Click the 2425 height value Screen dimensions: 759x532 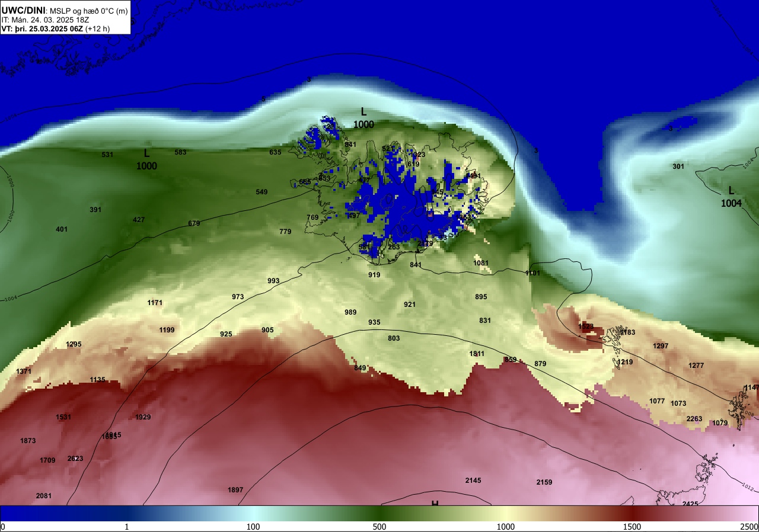coord(690,504)
